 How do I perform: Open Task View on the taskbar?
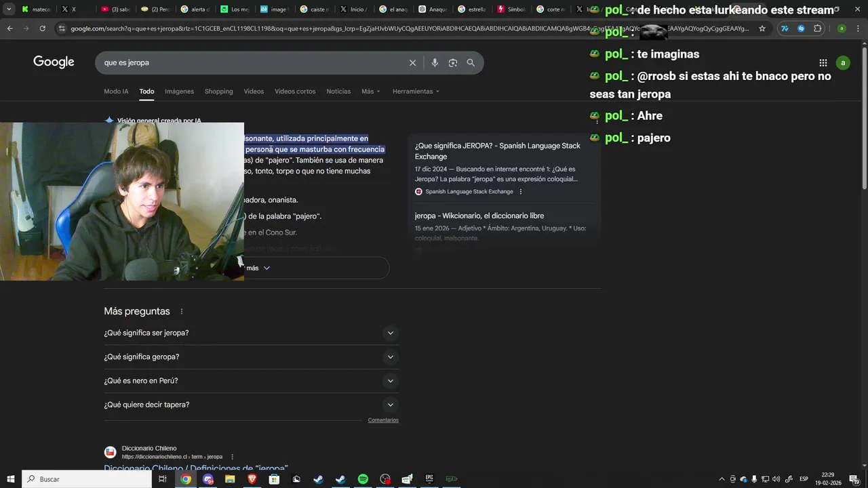click(x=163, y=479)
